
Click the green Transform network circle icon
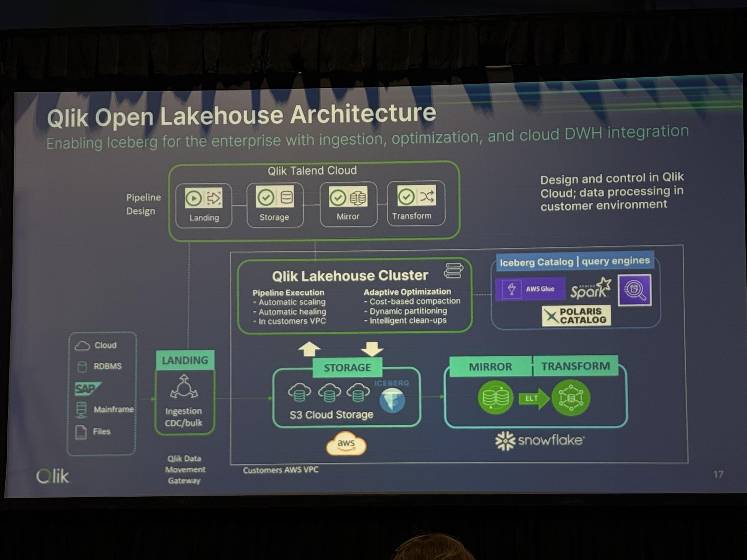pos(571,398)
